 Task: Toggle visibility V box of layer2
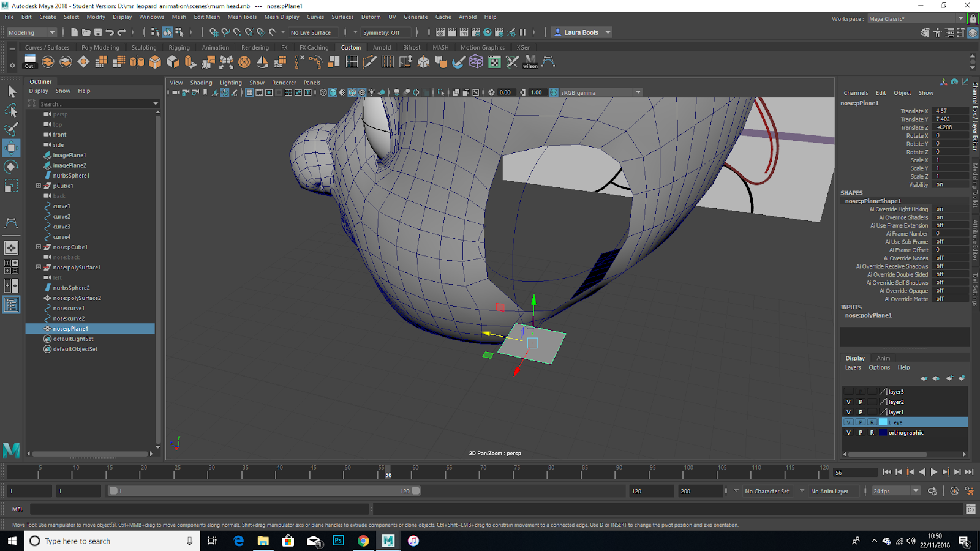point(848,402)
